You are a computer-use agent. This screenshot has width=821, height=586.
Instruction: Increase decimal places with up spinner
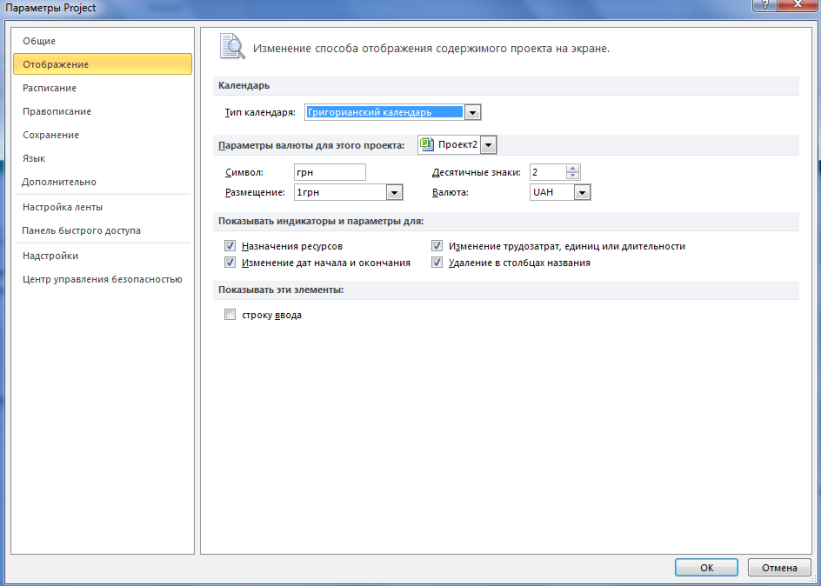pyautogui.click(x=573, y=168)
